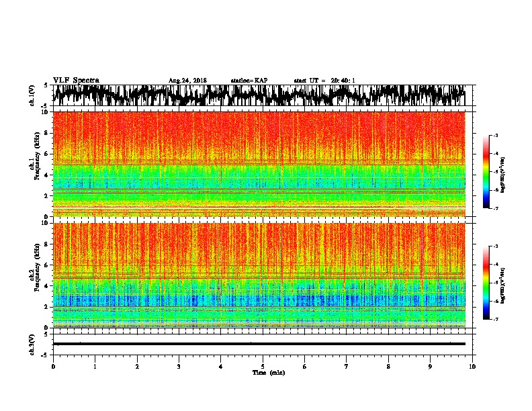This screenshot has width=532, height=411.
Task: Click time axis tick label '1'
Action: click(95, 367)
